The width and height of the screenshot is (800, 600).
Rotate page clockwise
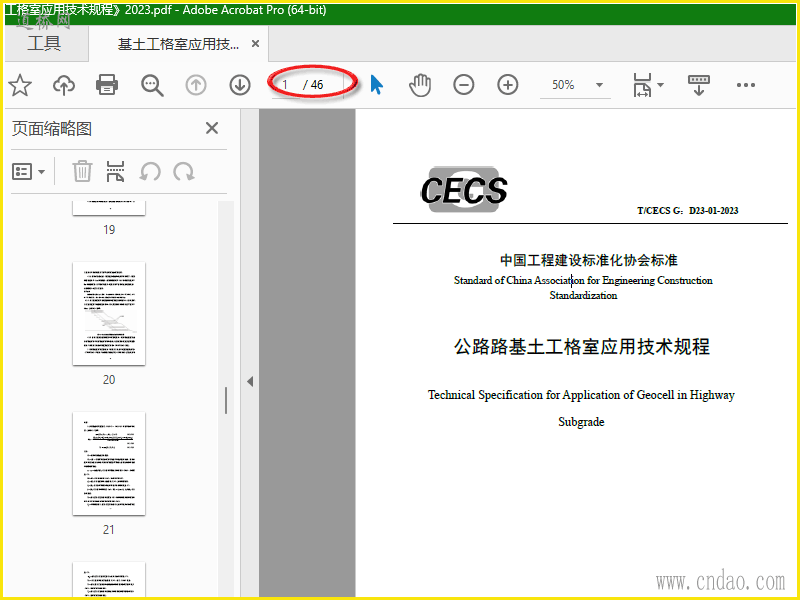click(x=184, y=172)
